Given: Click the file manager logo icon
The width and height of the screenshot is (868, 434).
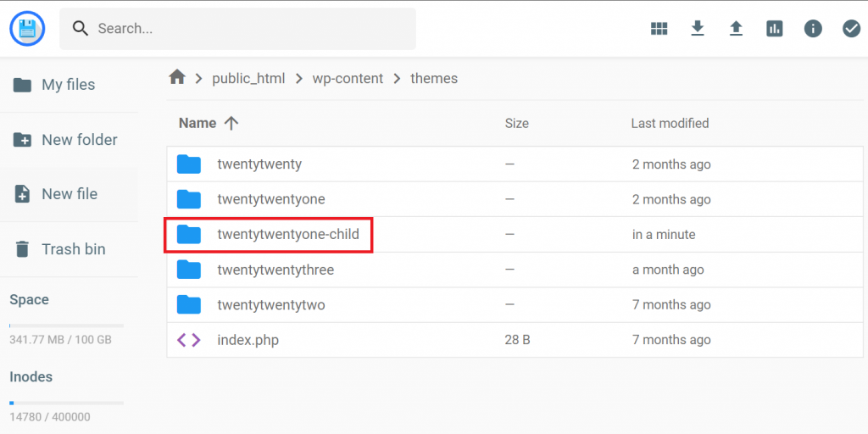Looking at the screenshot, I should (x=28, y=29).
